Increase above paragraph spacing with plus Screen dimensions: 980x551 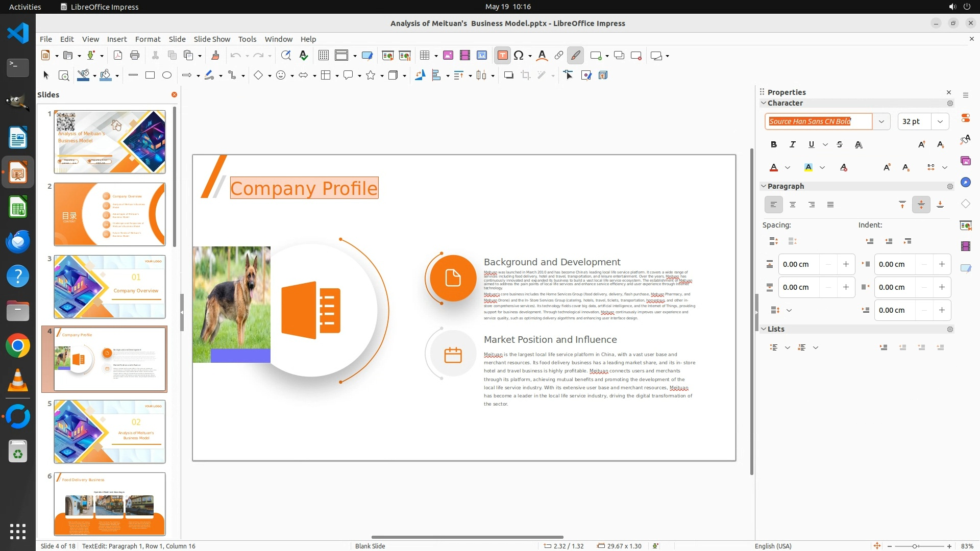pyautogui.click(x=846, y=264)
